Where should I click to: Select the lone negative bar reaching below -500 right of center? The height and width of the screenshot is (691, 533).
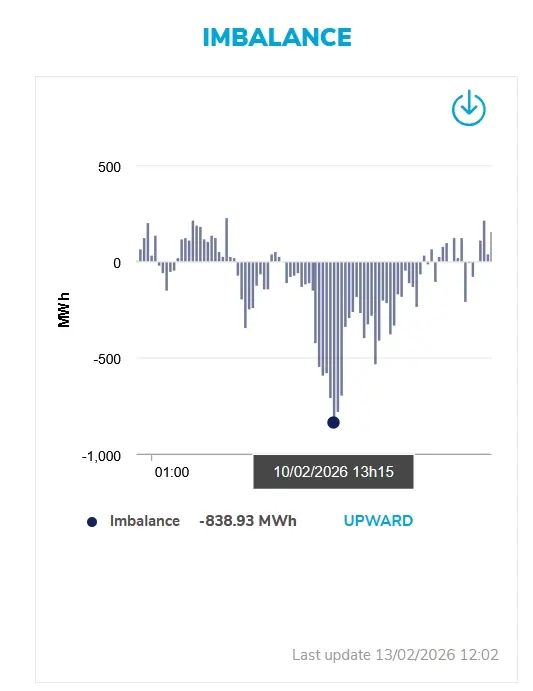click(x=375, y=313)
